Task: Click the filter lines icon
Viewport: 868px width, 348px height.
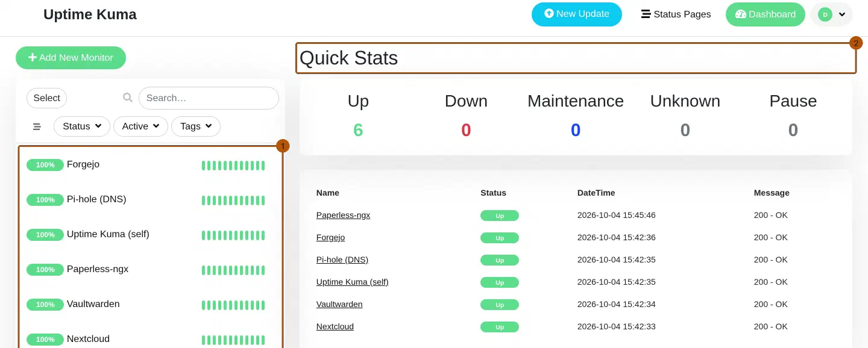Action: point(37,126)
